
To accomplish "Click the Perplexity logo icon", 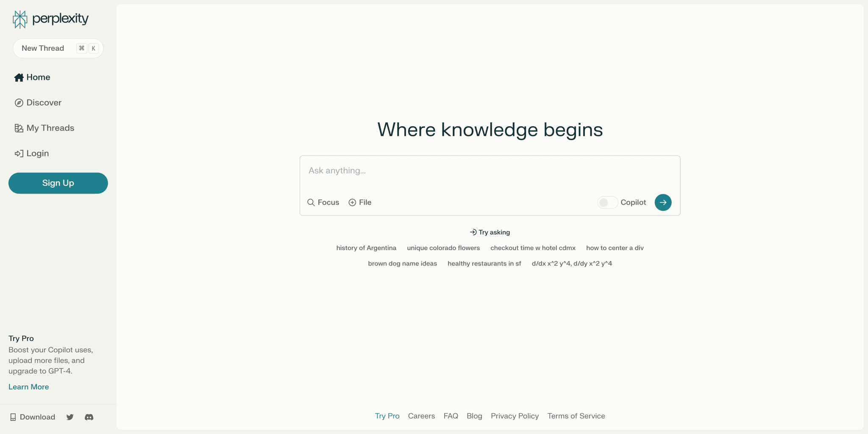I will click(20, 19).
